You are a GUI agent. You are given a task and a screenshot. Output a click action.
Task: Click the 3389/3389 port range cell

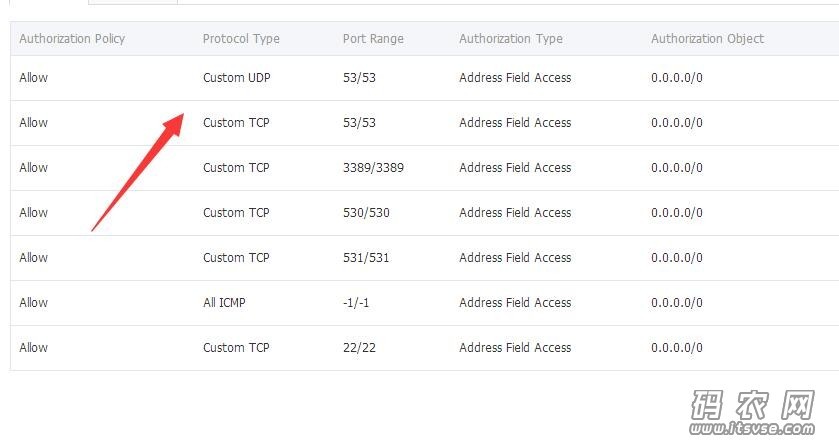(x=373, y=168)
